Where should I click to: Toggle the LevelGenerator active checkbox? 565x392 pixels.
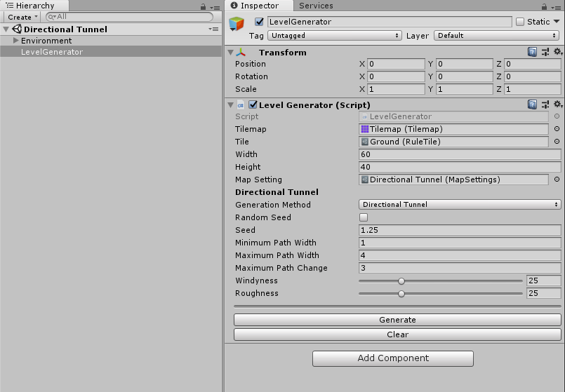pyautogui.click(x=259, y=22)
